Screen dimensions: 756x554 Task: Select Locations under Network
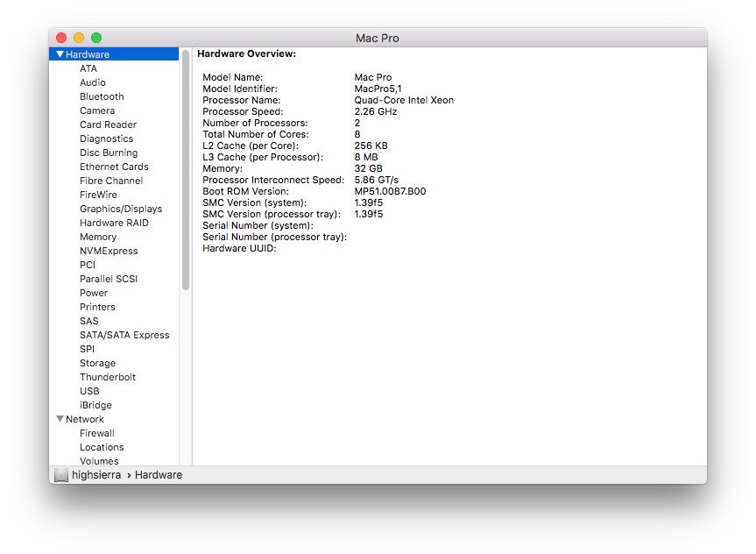(102, 447)
